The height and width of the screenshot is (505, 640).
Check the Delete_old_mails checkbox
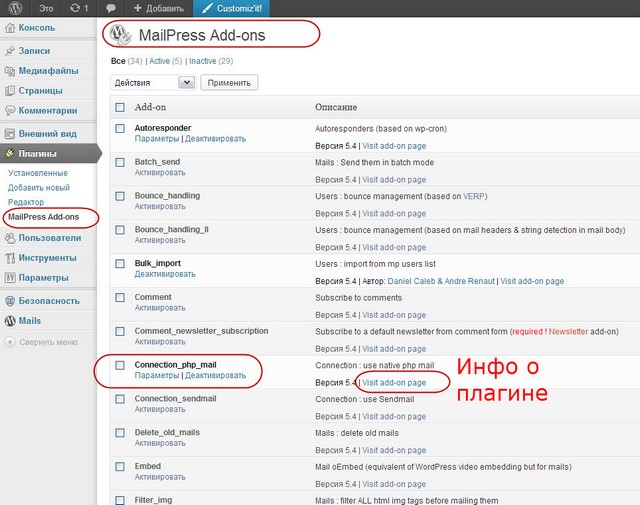(120, 433)
